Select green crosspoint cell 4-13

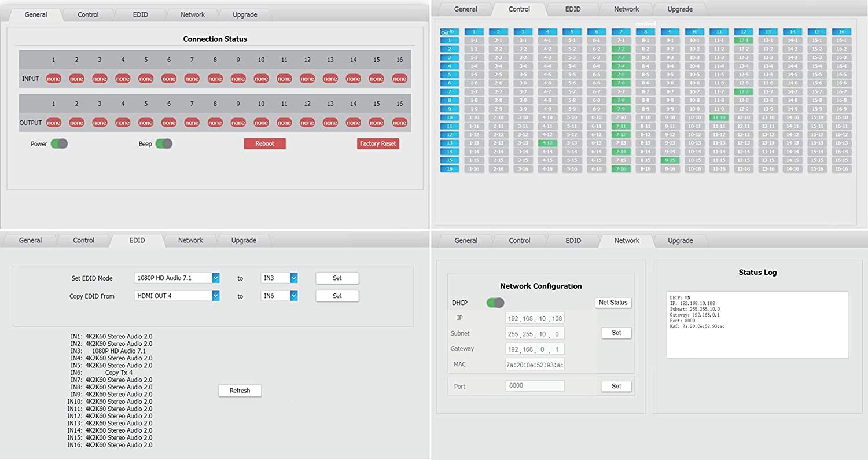coord(547,143)
